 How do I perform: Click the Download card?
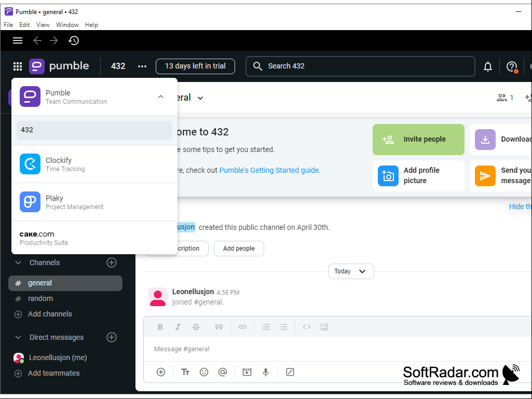(501, 140)
